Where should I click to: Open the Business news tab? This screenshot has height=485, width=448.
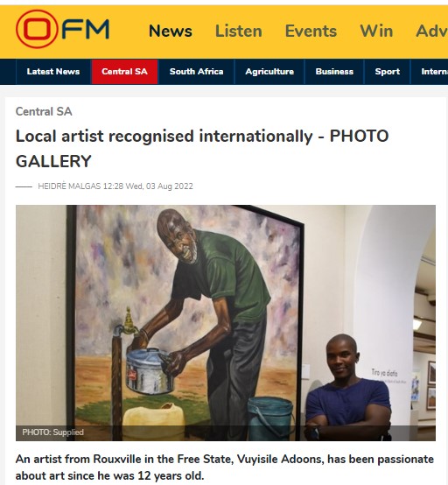tap(334, 72)
